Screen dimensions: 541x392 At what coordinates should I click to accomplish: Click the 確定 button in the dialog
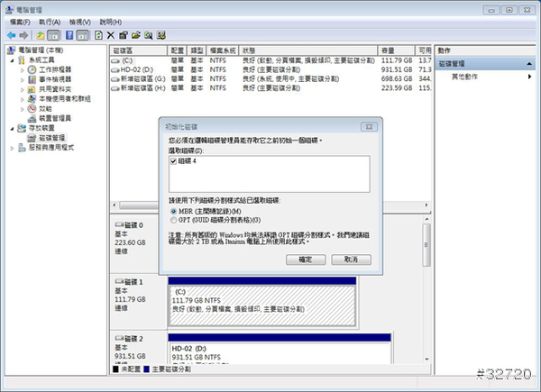coord(305,259)
